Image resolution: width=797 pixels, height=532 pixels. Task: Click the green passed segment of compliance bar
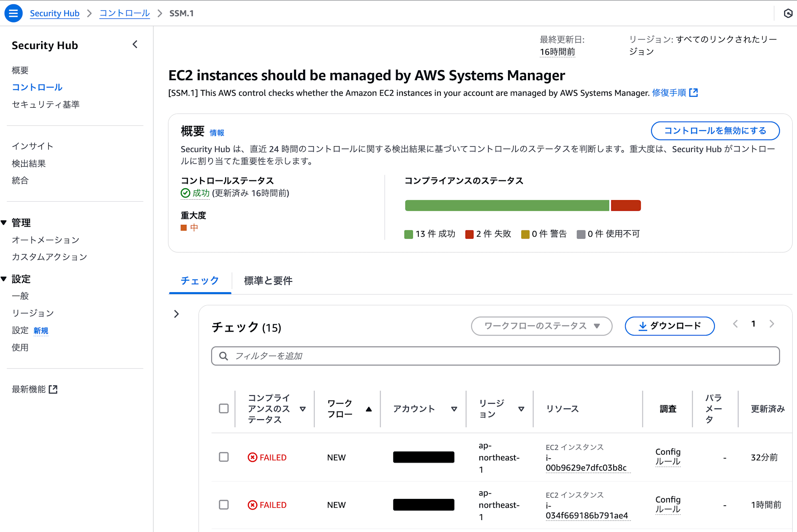[507, 206]
